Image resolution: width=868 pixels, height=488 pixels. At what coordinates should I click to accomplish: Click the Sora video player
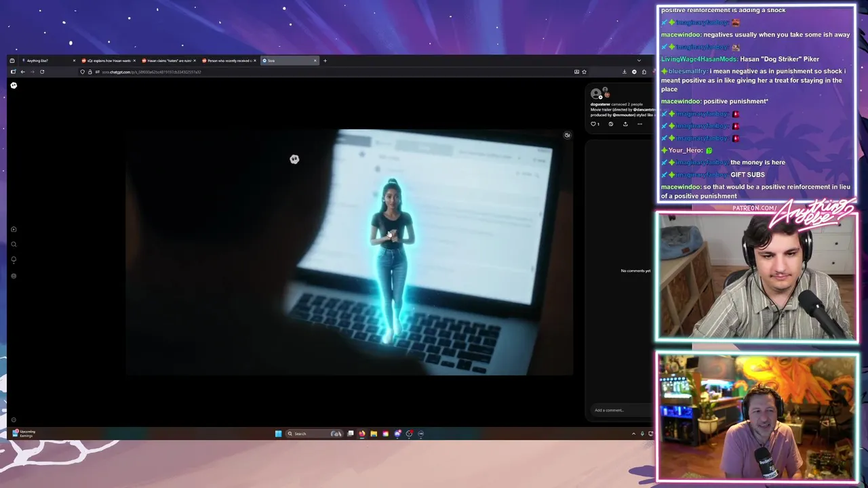[x=349, y=251]
